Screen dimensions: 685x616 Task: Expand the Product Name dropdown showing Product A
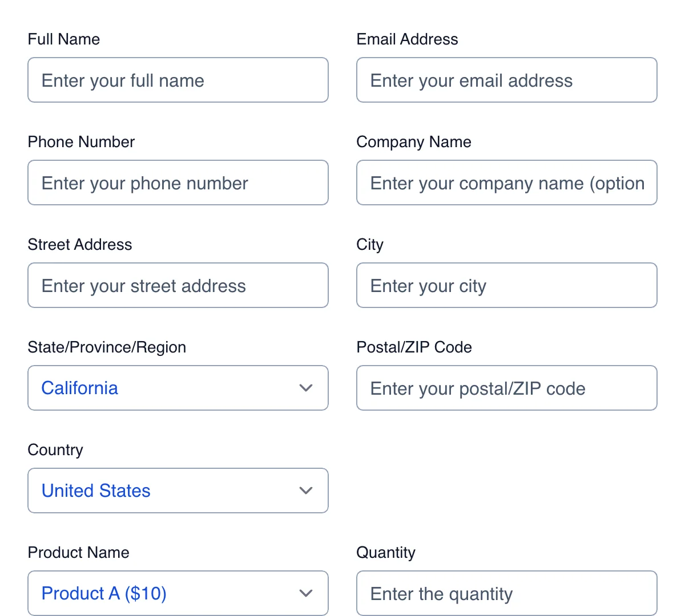click(178, 593)
